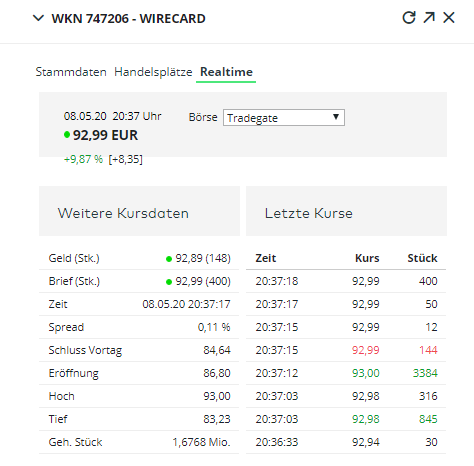Click the Kurs column header
Image resolution: width=474 pixels, height=466 pixels.
coord(367,258)
